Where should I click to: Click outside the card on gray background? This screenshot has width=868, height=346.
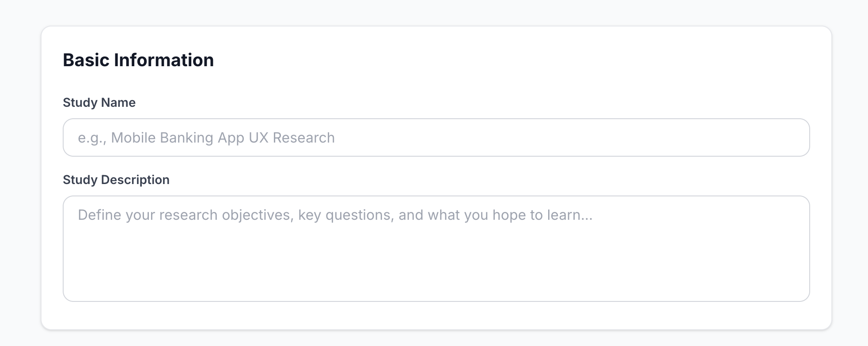pyautogui.click(x=20, y=173)
